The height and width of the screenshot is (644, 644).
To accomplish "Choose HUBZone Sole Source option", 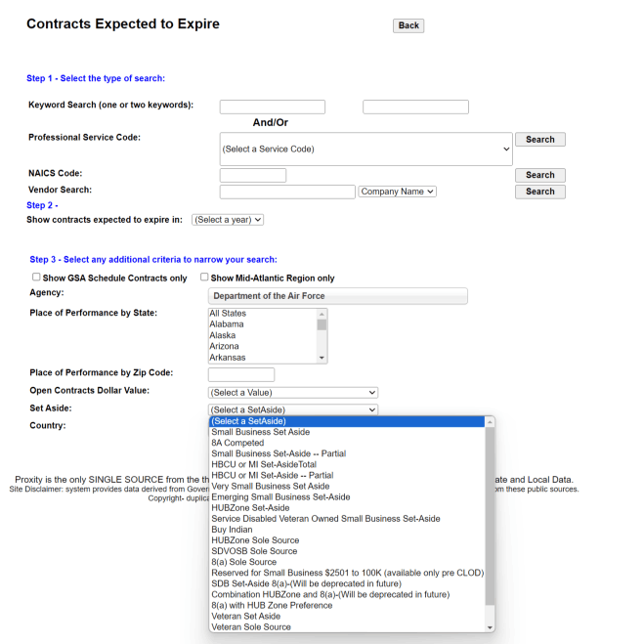I will [x=347, y=540].
